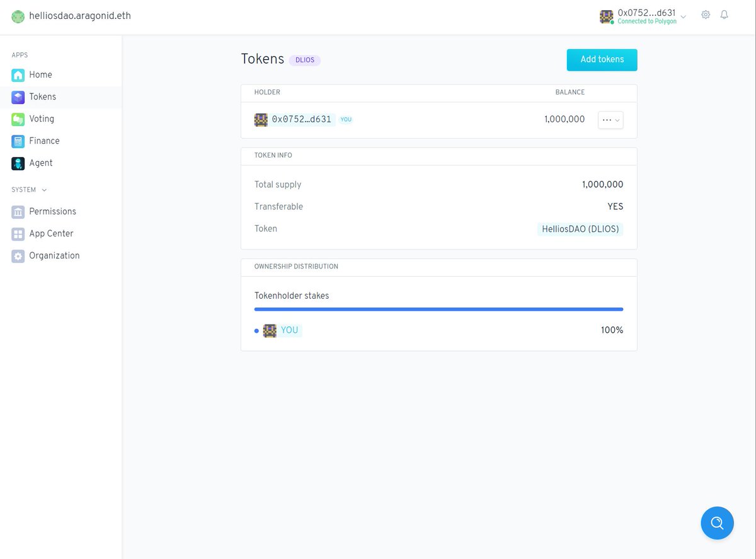Open the holder row actions menu

(610, 120)
